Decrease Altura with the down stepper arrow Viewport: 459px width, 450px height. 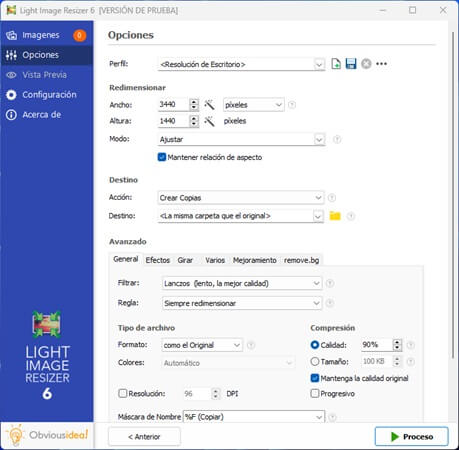[194, 124]
